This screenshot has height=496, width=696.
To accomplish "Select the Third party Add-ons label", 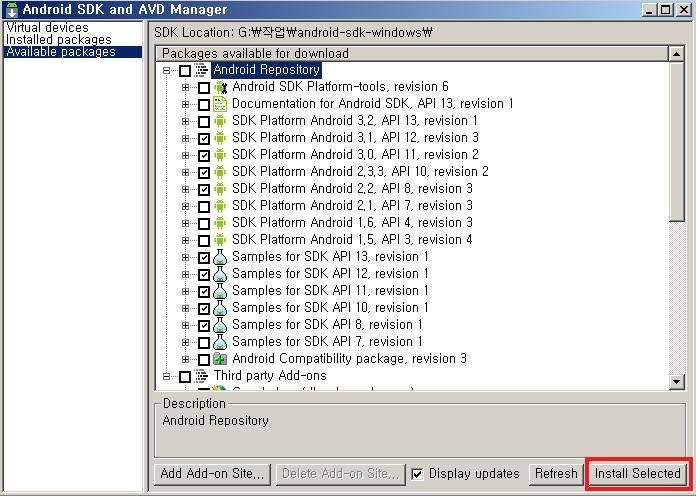I will [x=270, y=376].
